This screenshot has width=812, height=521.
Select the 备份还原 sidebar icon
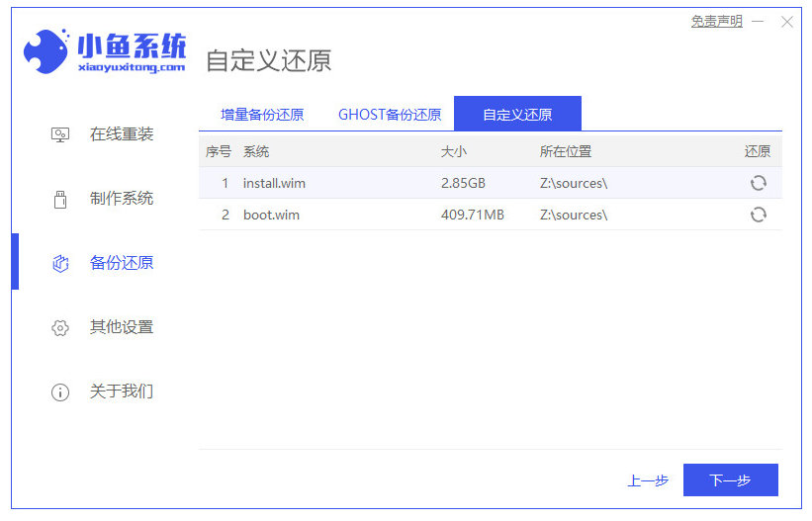pos(60,263)
